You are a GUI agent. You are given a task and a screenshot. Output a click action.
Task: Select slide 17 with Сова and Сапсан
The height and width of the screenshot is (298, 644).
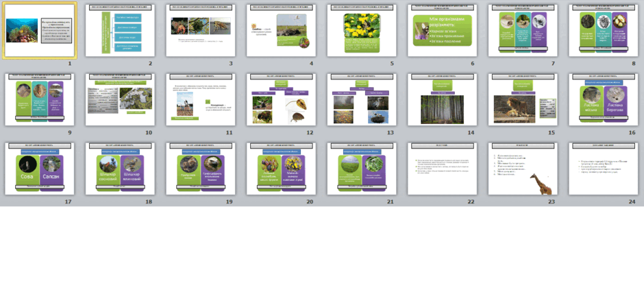[40, 169]
